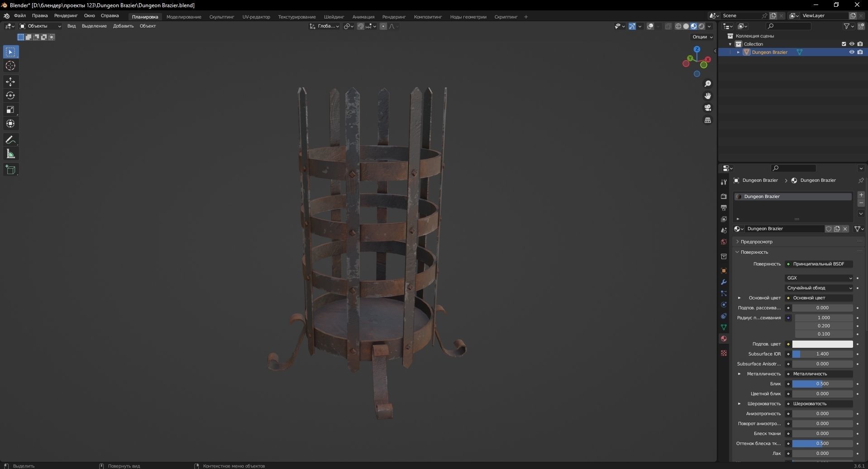Choose the Rotate tool
Viewport: 868px width, 469px height.
pos(10,95)
